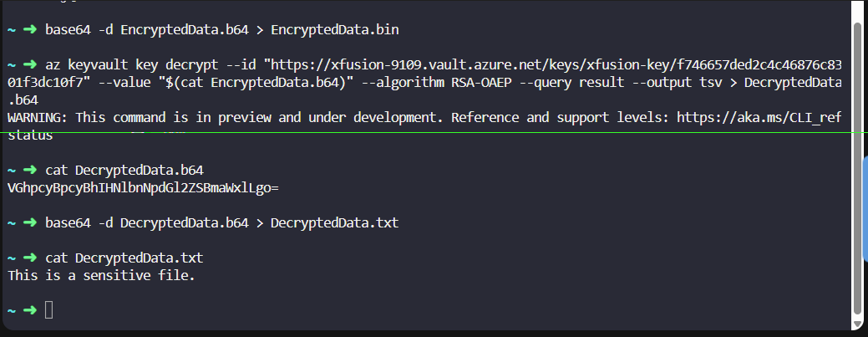Click the scrollbar down arrow
This screenshot has height=337, width=868.
pos(856,322)
